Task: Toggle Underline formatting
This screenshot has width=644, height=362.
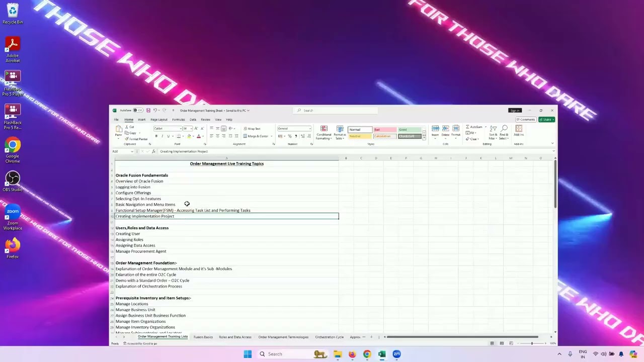Action: pos(168,136)
